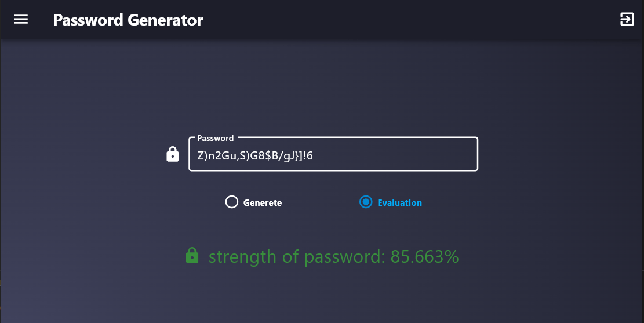
Task: Click the empty app bar area between title and logout
Action: 406,20
